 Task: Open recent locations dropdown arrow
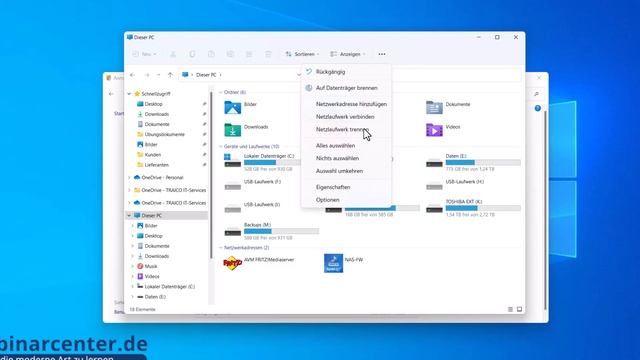coord(158,75)
